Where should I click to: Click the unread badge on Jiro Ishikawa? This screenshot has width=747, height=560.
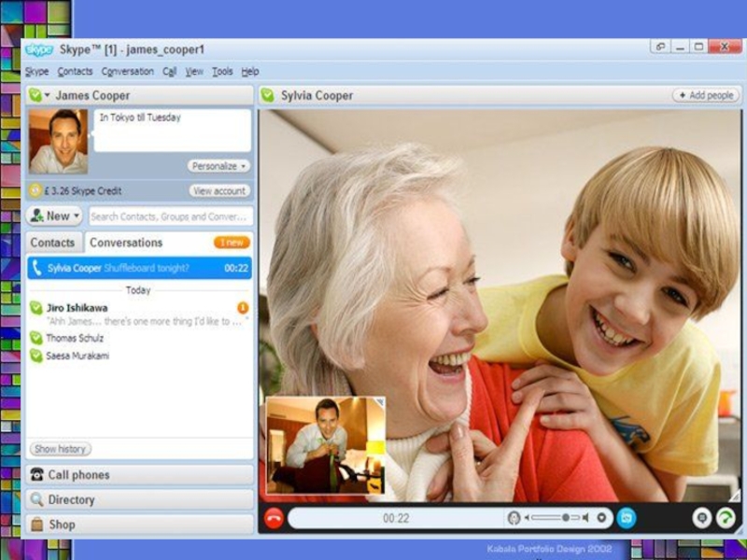click(x=243, y=308)
